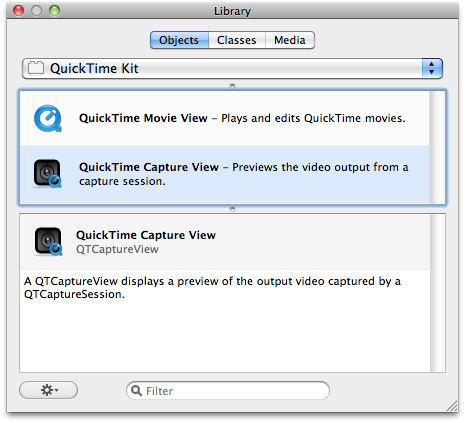The width and height of the screenshot is (465, 423).
Task: Click the object list vertical scrollbar
Action: 437,147
